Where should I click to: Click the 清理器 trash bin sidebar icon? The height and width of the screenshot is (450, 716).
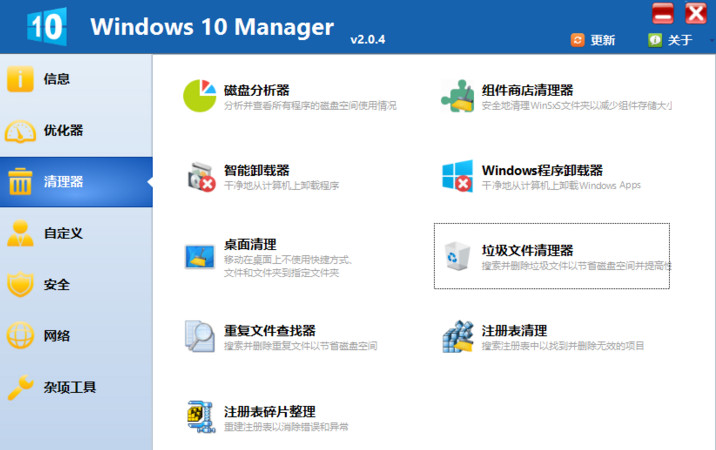(x=20, y=181)
